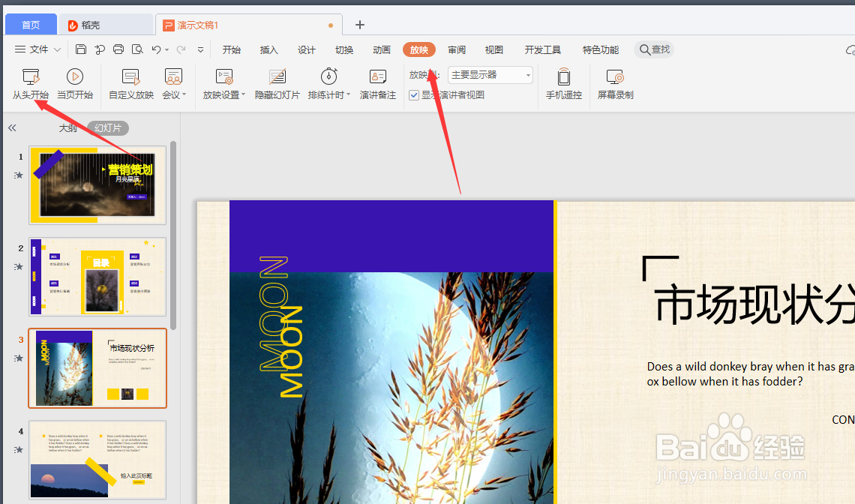Viewport: 855px width, 504px height.
Task: Click the print preview icon
Action: click(137, 49)
